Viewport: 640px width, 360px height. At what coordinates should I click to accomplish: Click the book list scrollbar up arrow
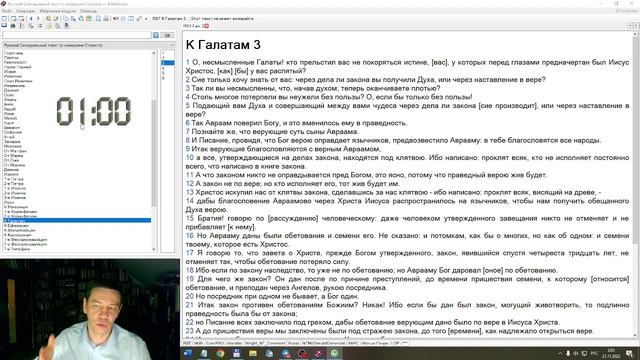154,53
